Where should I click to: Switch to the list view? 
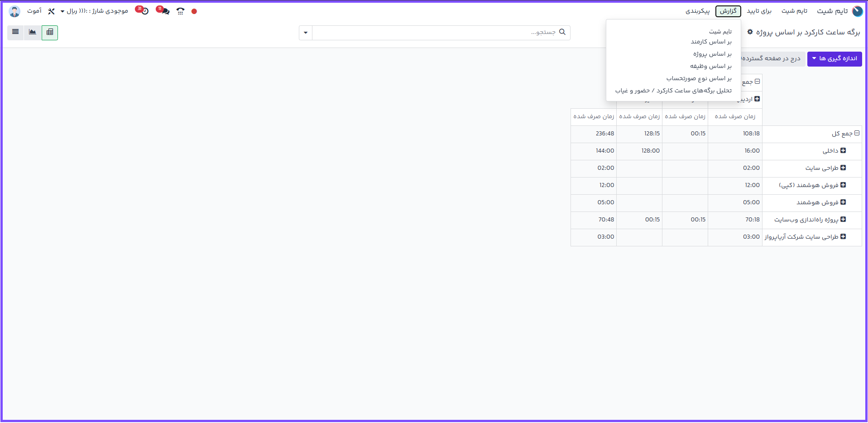pos(15,33)
